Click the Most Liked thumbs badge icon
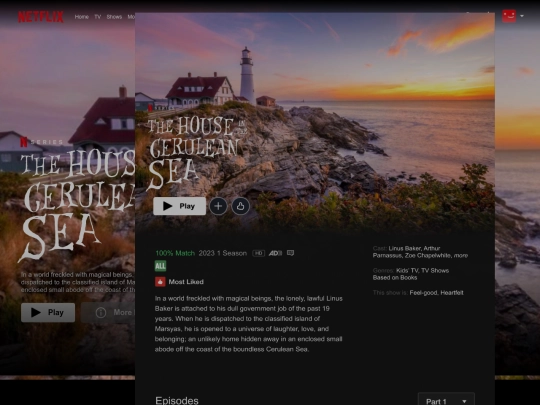The height and width of the screenshot is (405, 540). [x=160, y=282]
